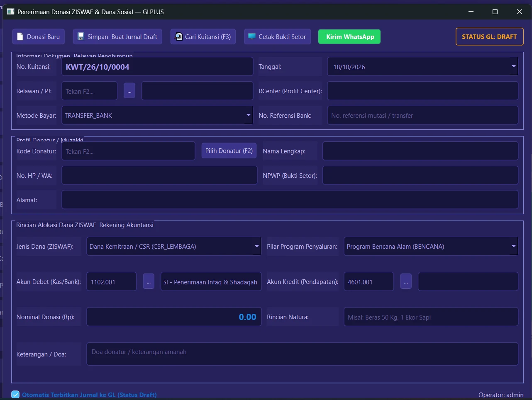Screen dimensions: 532x400
Task: Click the Akun Debet code field 1102.001
Action: tap(112, 281)
